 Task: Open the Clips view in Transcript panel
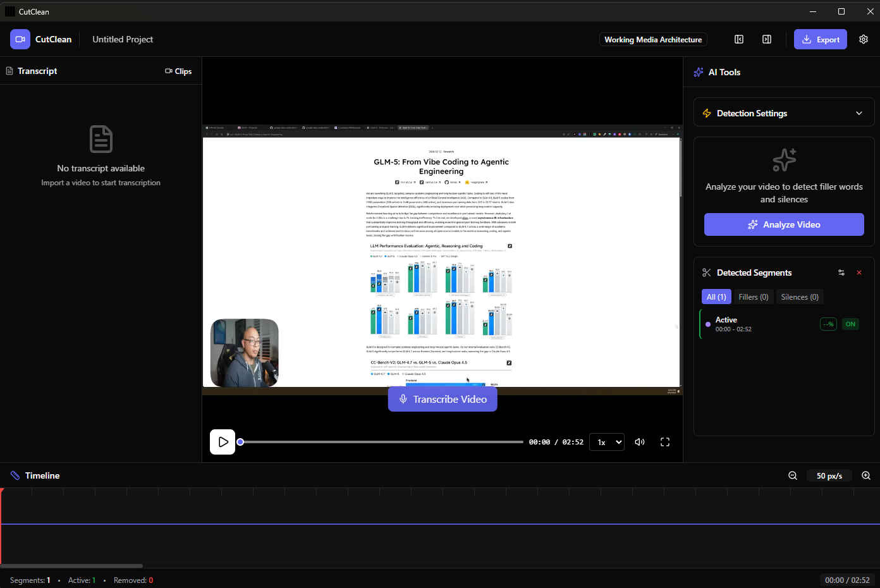(x=178, y=71)
